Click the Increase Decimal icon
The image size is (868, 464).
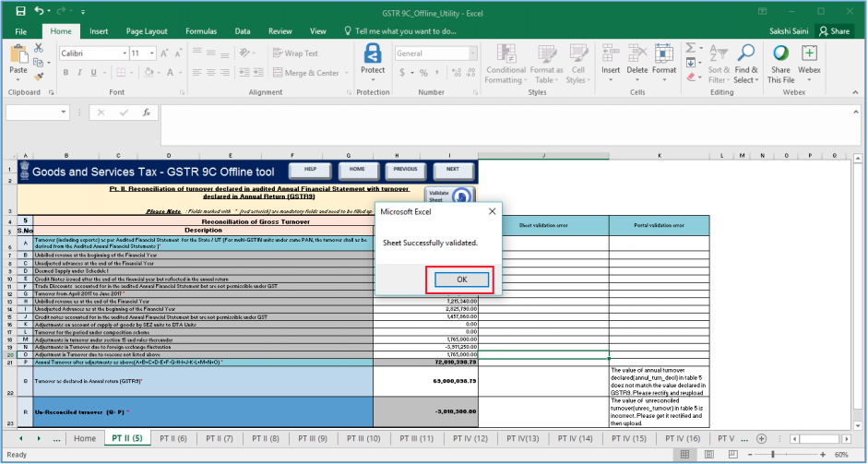click(x=457, y=73)
